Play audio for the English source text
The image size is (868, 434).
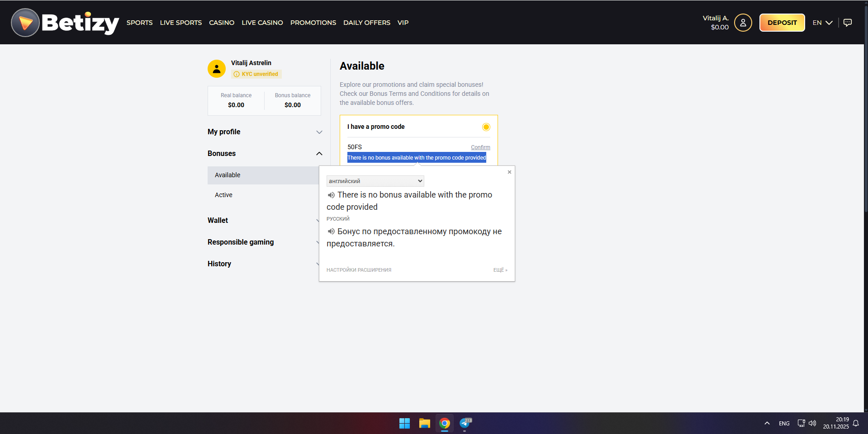[331, 195]
